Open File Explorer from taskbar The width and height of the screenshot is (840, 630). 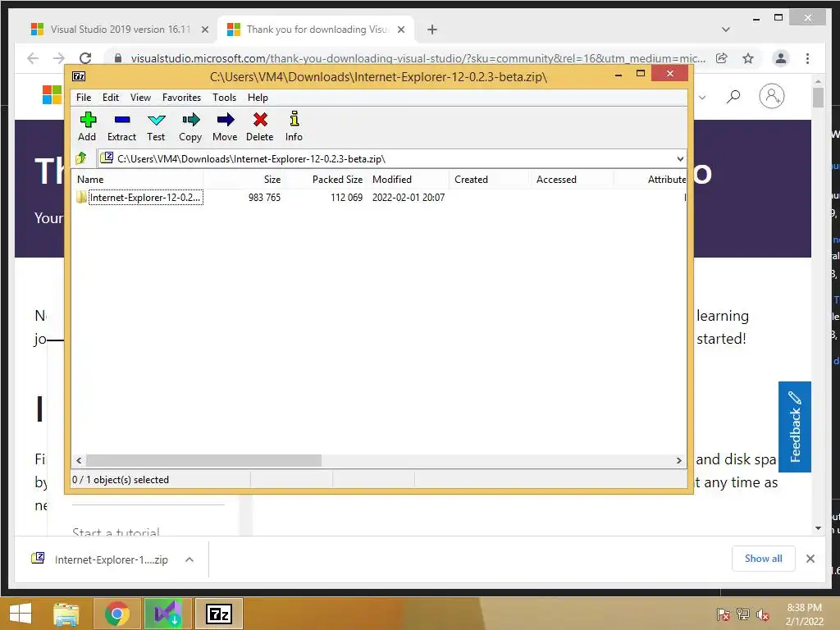(66, 614)
